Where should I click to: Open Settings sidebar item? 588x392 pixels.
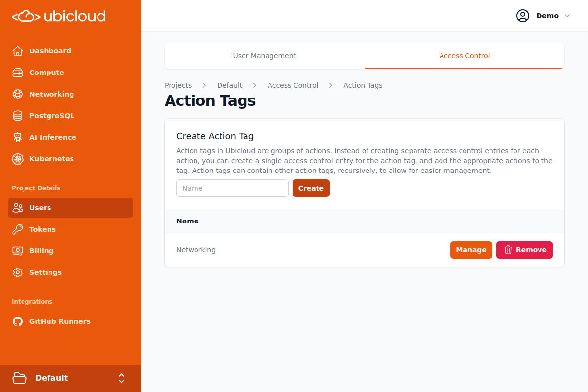pyautogui.click(x=71, y=272)
